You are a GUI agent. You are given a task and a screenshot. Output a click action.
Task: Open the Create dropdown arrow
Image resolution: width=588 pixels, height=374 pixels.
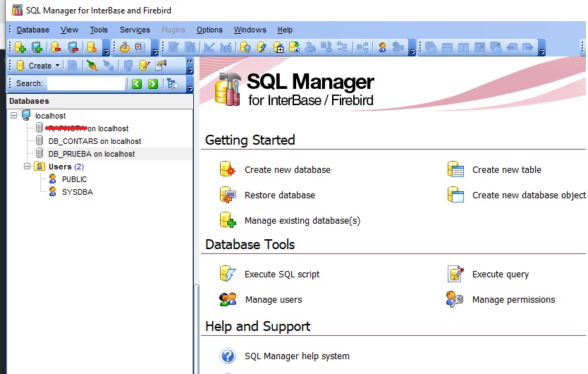59,66
